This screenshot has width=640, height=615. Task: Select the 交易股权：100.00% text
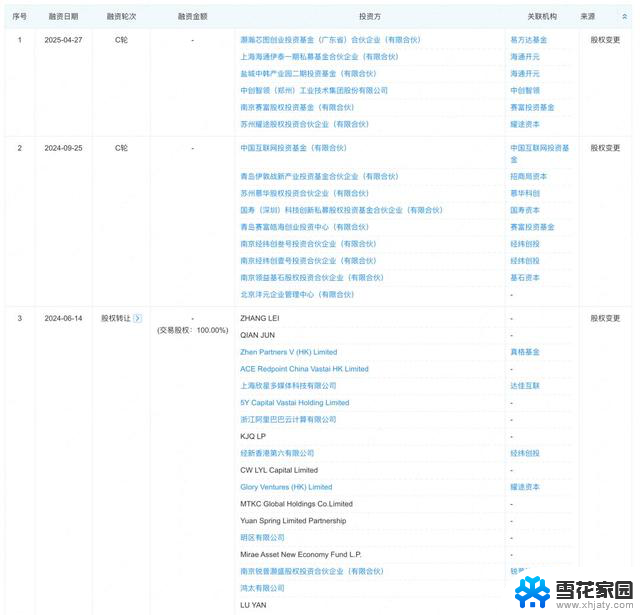(193, 330)
